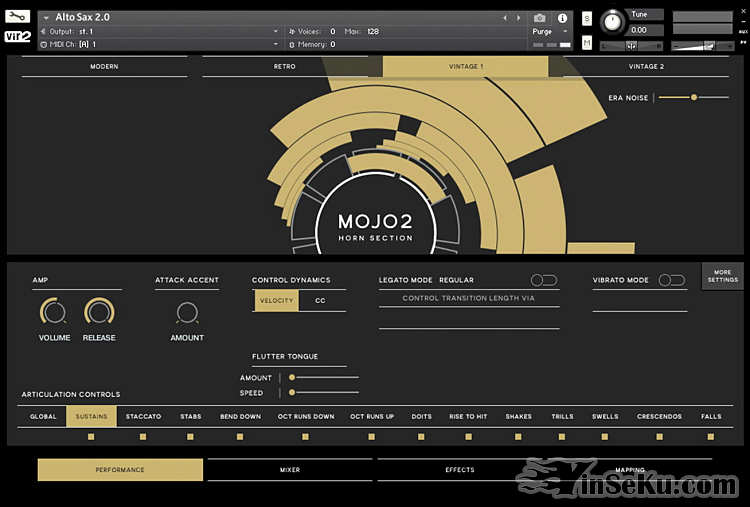Open the Mixer tab

[289, 470]
